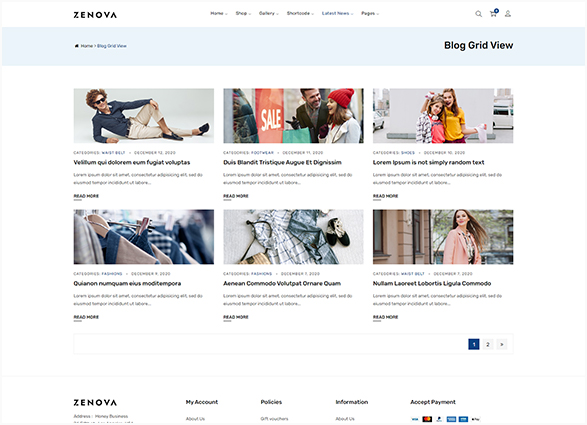Open the shopping cart icon
Image resolution: width=587 pixels, height=425 pixels.
[494, 13]
